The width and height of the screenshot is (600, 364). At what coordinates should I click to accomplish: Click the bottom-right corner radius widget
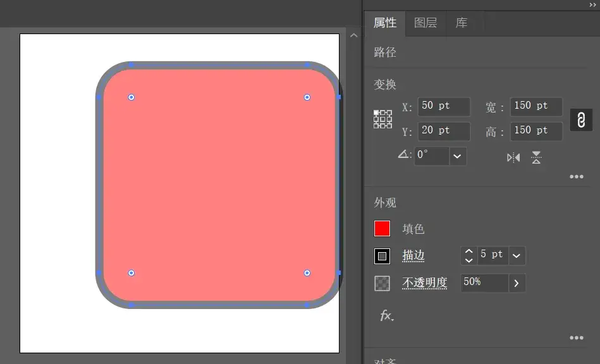point(307,272)
